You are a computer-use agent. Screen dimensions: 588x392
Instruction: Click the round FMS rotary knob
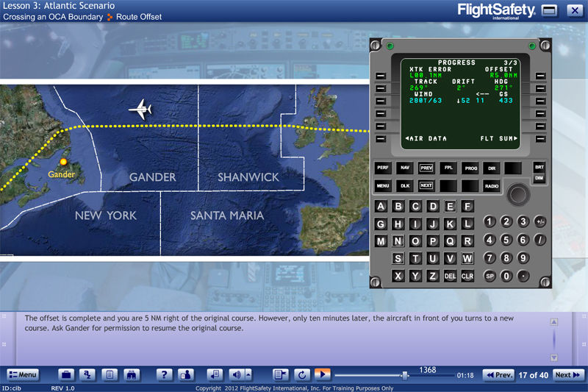518,195
